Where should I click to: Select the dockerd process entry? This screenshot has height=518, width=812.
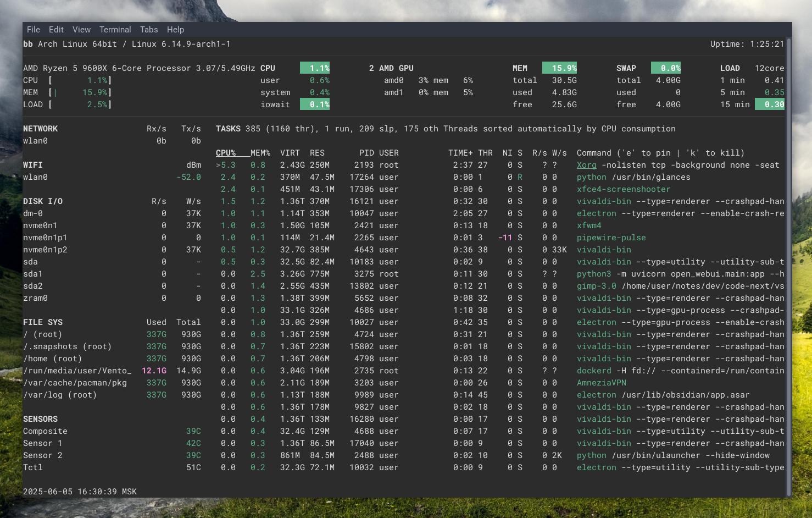594,371
